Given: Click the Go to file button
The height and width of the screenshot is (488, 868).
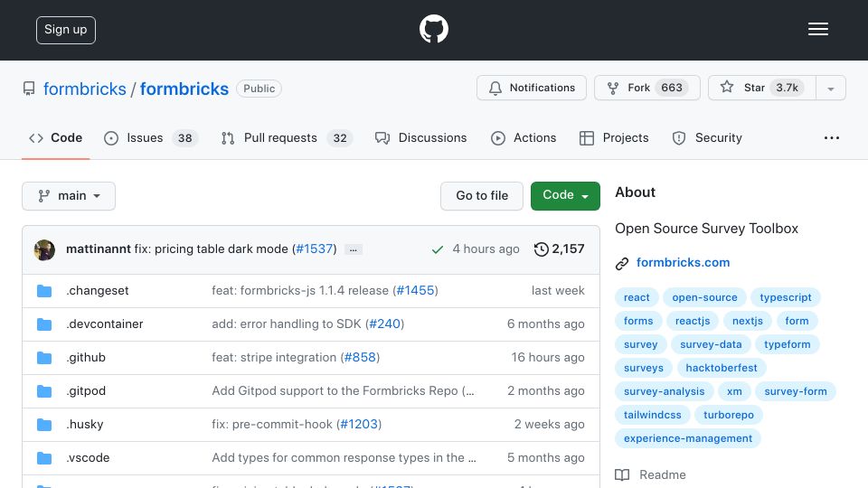Looking at the screenshot, I should coord(482,196).
